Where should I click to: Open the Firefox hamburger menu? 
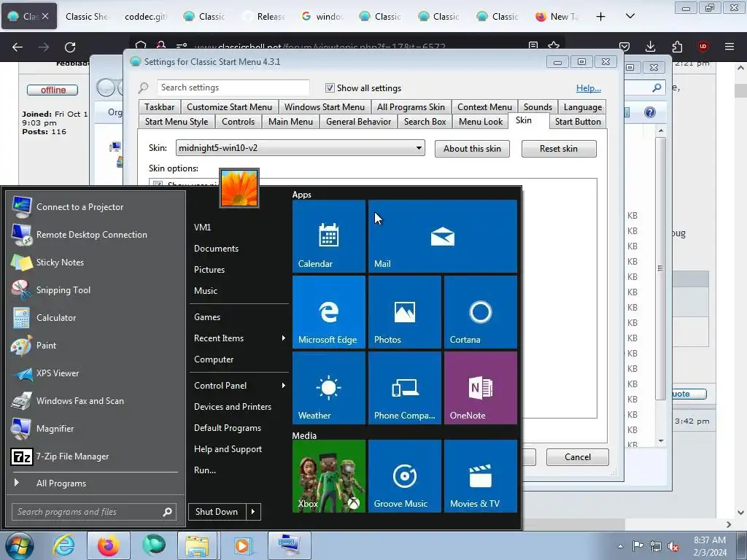(729, 47)
